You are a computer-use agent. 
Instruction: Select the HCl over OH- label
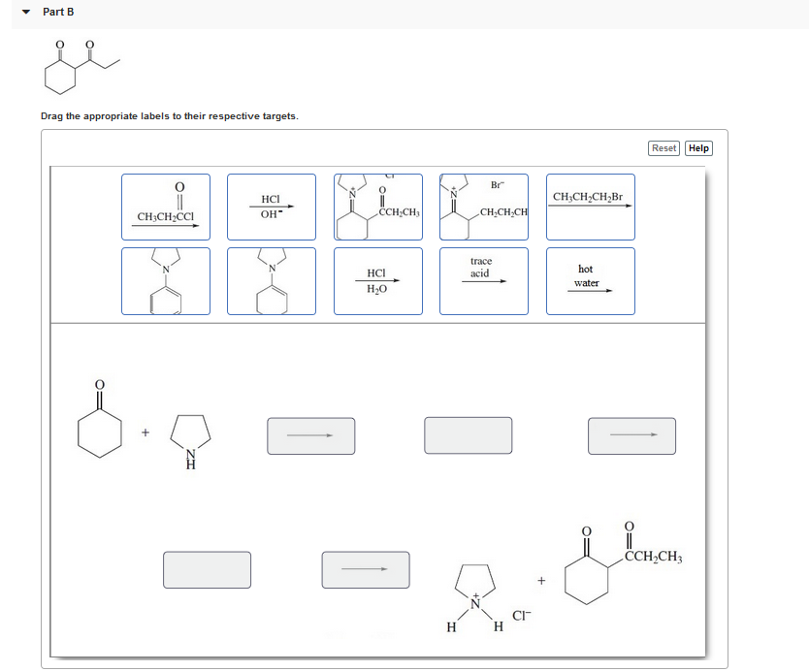pos(272,207)
